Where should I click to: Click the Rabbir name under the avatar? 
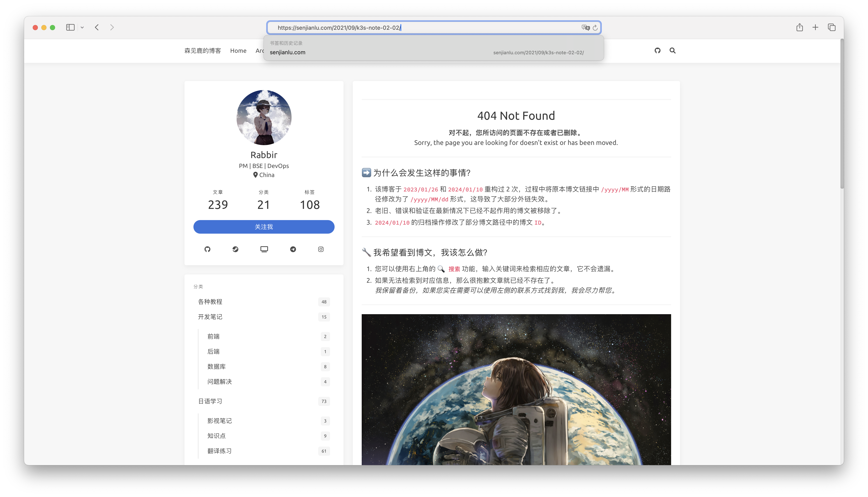pos(264,155)
